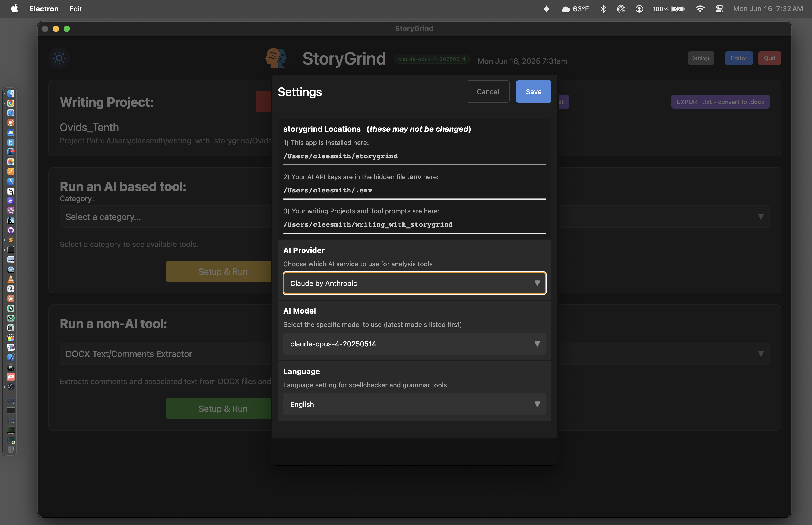The width and height of the screenshot is (812, 525).
Task: Click the 'AI Model' section label
Action: tap(300, 311)
